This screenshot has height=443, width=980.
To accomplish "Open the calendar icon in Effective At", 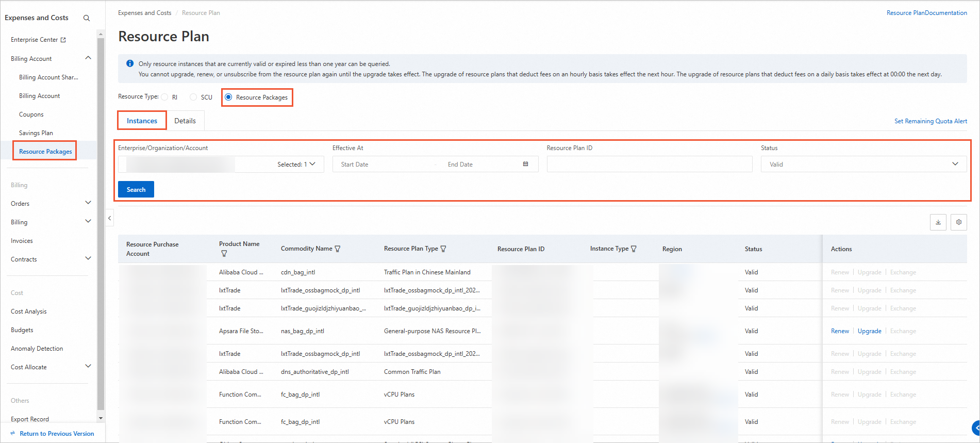I will (x=525, y=164).
